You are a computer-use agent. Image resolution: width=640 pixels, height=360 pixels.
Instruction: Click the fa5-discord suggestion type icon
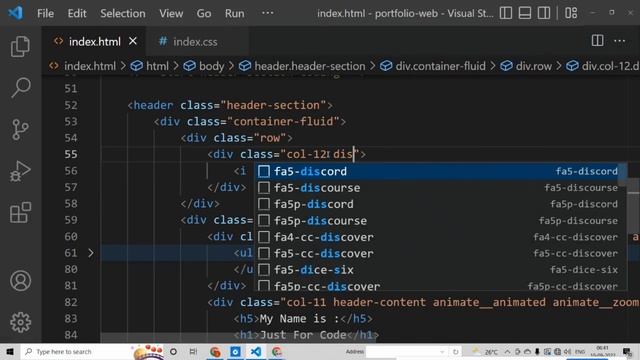pyautogui.click(x=264, y=171)
